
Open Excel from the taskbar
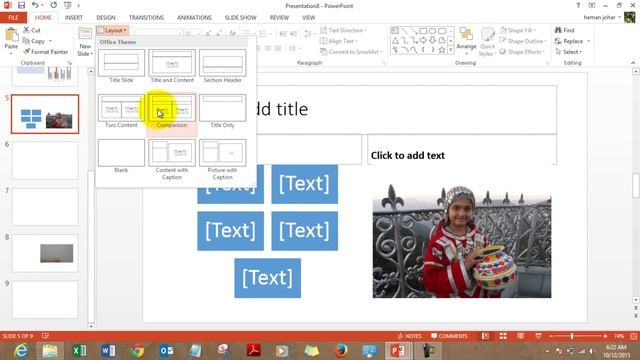[x=79, y=351]
